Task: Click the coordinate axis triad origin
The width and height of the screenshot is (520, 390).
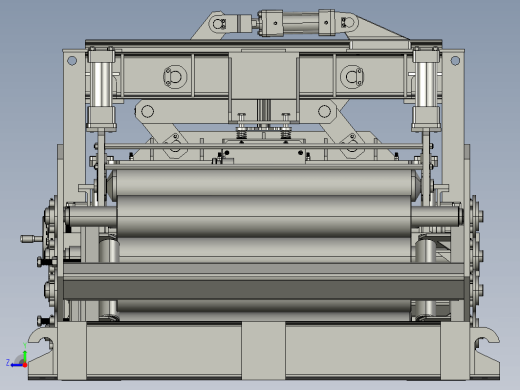Action: pyautogui.click(x=25, y=365)
